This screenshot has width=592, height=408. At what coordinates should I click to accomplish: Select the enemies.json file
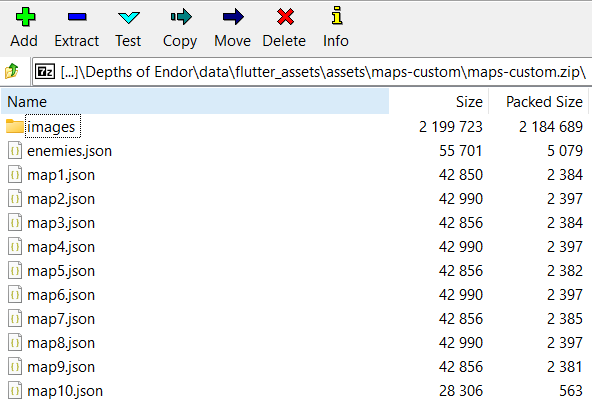click(x=296, y=151)
